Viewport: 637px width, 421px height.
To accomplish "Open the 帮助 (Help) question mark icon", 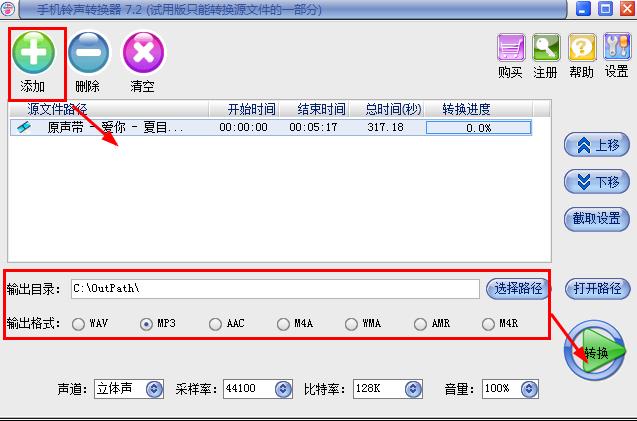I will coord(582,48).
